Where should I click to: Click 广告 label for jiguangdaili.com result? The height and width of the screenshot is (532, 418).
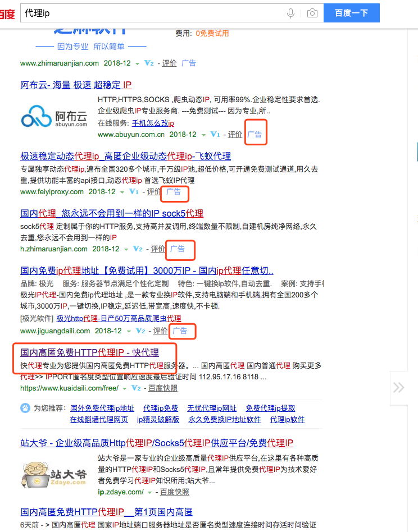tap(180, 331)
